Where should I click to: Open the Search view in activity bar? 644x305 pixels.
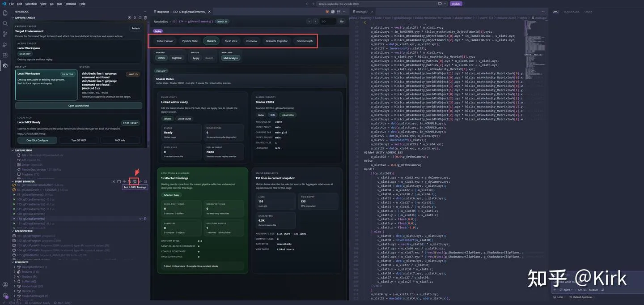point(5,23)
